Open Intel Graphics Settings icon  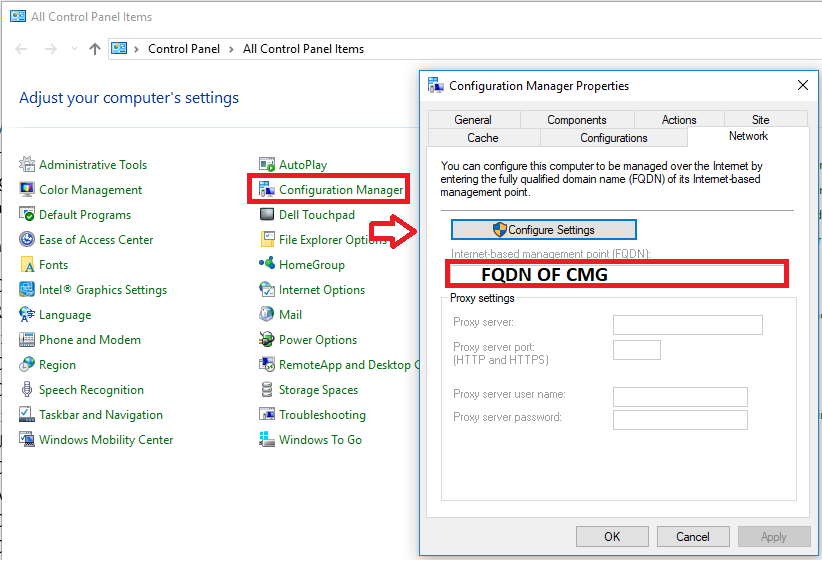[27, 289]
